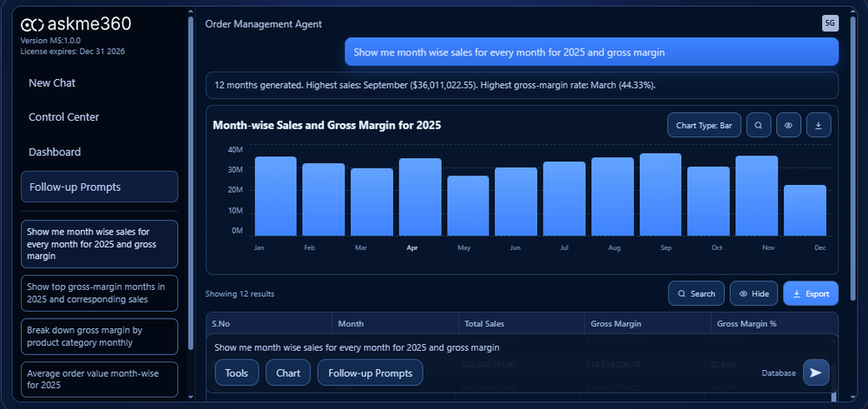Select prompt Average order value month-wise for 2025
Image resolution: width=868 pixels, height=409 pixels.
coord(100,379)
